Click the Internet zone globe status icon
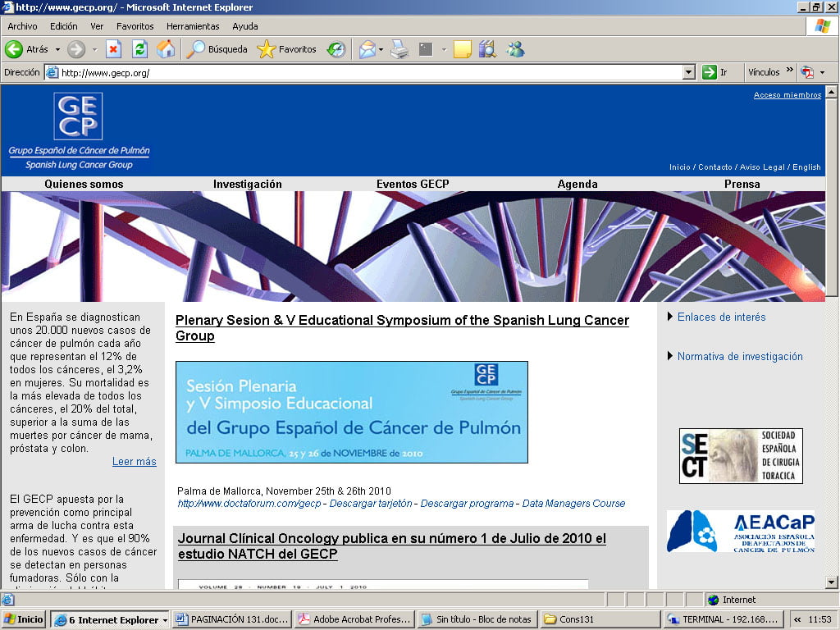The image size is (840, 630). [x=713, y=600]
